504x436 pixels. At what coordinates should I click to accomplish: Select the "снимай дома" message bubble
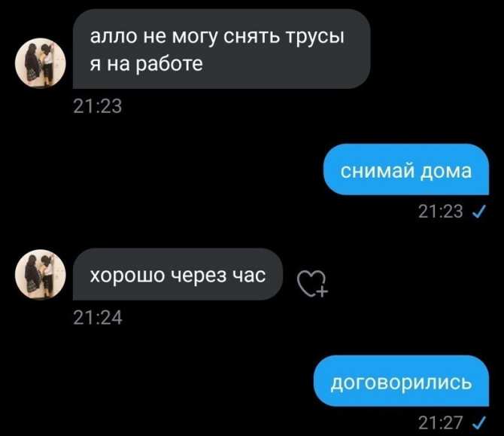point(406,169)
